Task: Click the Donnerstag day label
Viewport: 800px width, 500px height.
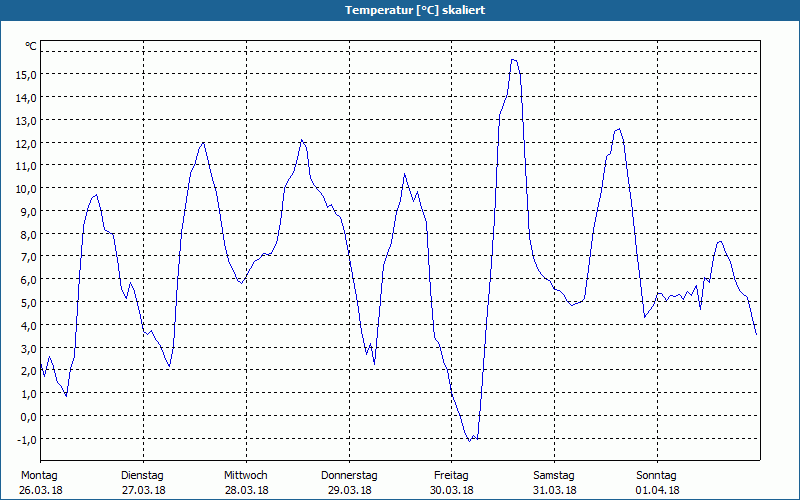Action: click(x=349, y=476)
